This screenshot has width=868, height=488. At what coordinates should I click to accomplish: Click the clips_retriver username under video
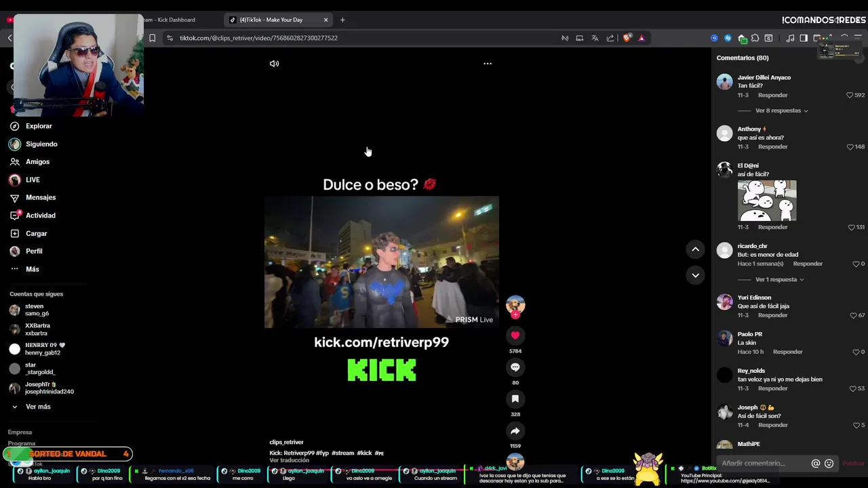coord(286,442)
